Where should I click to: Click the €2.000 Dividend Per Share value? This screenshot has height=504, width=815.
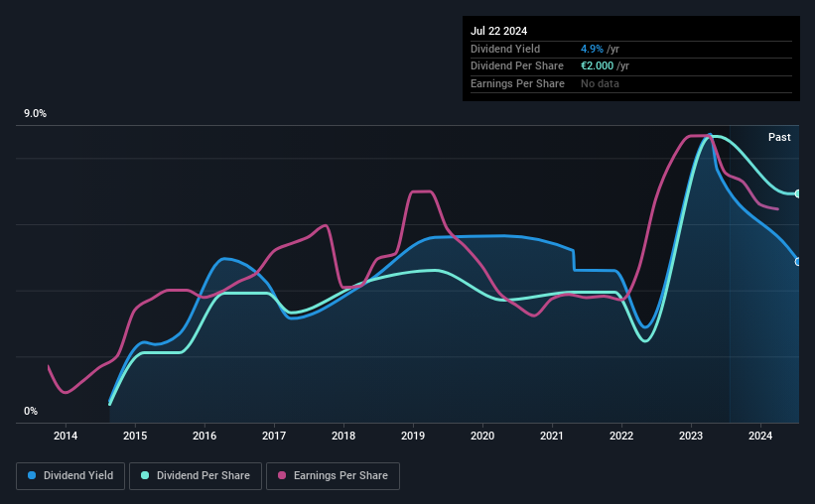pos(598,66)
